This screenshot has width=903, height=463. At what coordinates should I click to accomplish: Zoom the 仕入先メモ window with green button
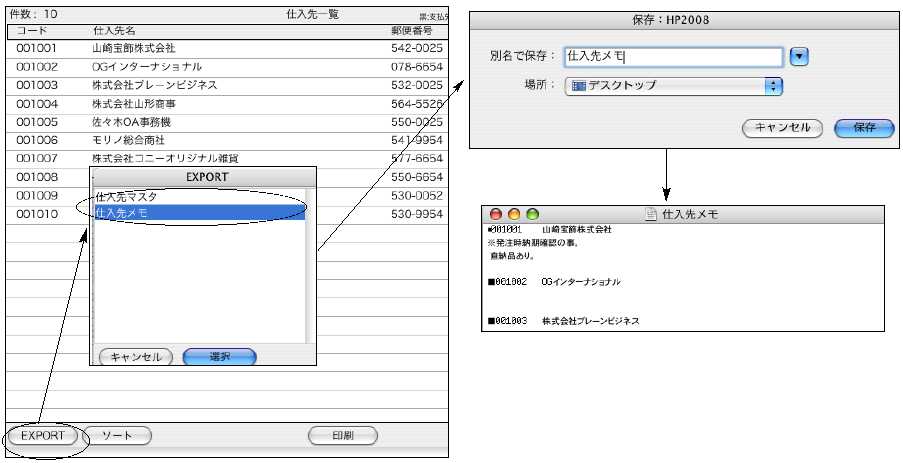point(532,214)
